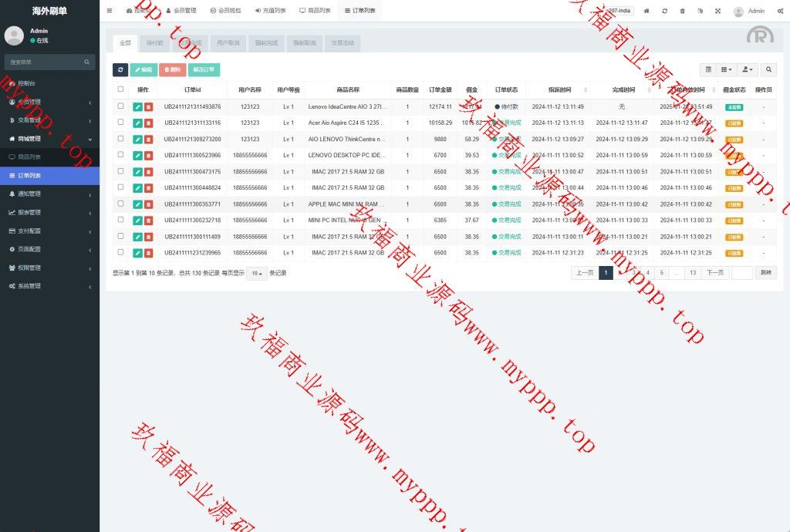Switch to the 待付款 filter tab
The image size is (790, 532).
[155, 43]
